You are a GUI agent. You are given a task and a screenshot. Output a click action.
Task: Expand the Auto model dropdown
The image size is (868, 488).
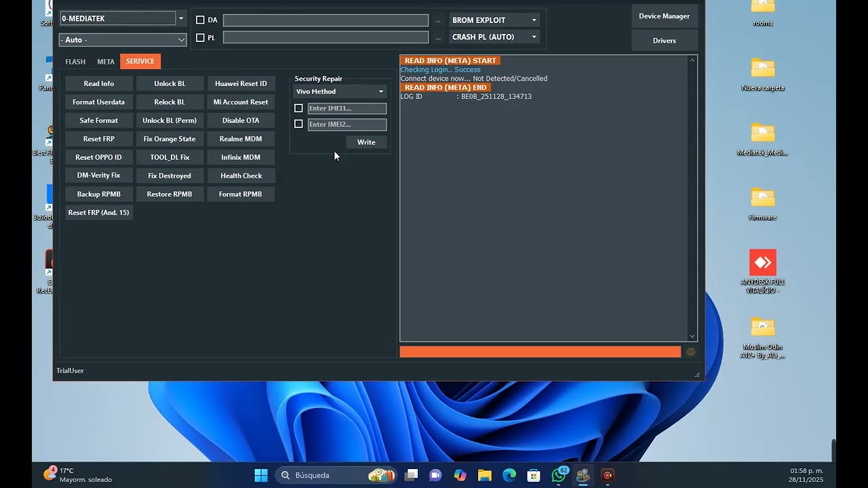pos(123,40)
